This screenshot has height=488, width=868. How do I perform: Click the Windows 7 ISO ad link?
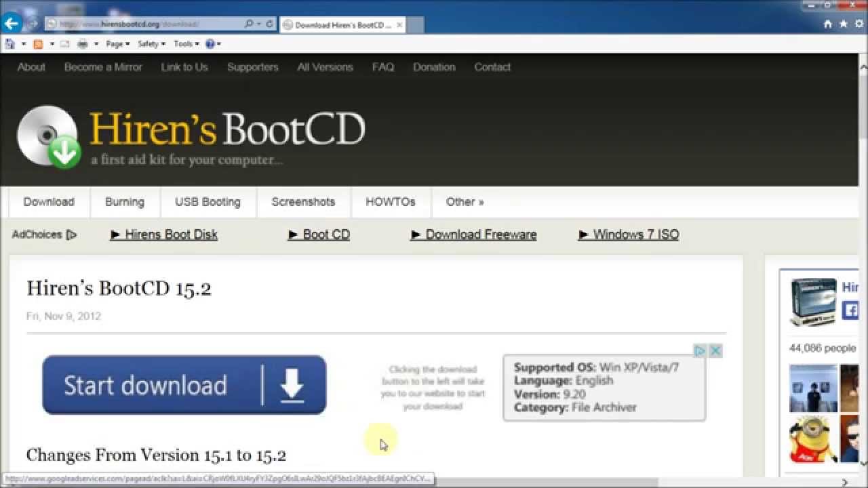click(629, 235)
